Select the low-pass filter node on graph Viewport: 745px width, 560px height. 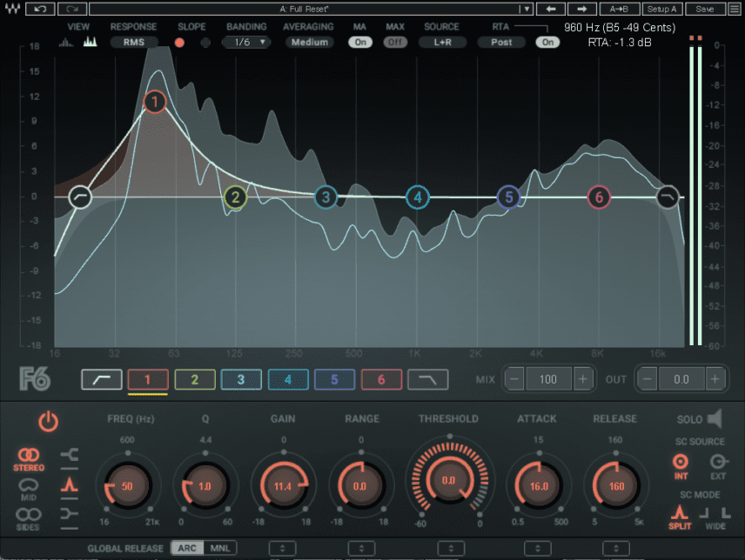pyautogui.click(x=668, y=197)
